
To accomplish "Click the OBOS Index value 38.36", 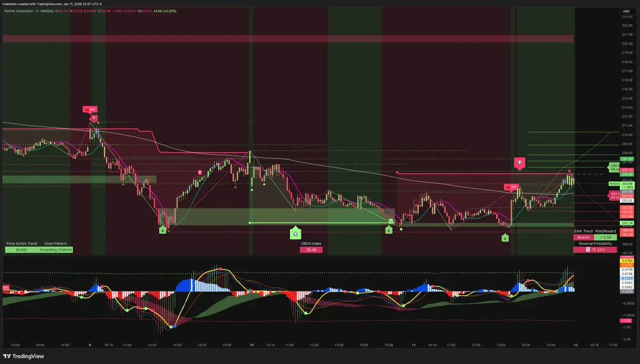I will point(311,249).
